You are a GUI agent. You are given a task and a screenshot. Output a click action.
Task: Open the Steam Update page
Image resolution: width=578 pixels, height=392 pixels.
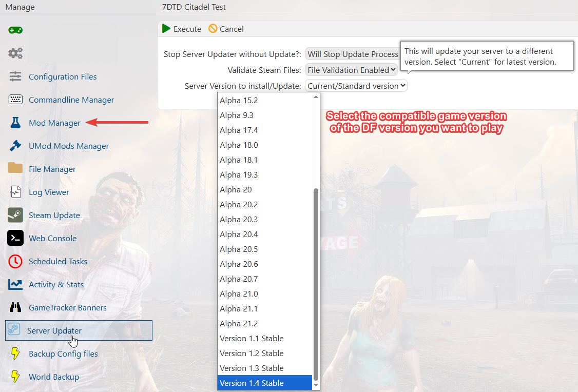click(x=54, y=215)
